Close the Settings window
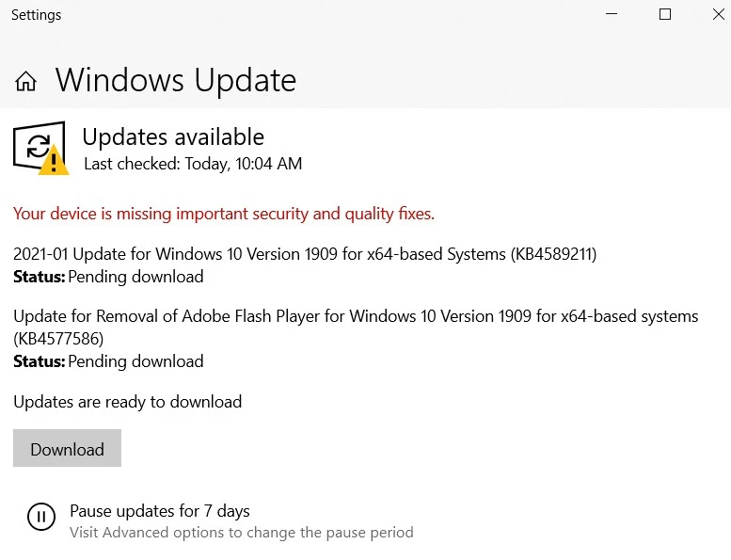 pos(718,15)
